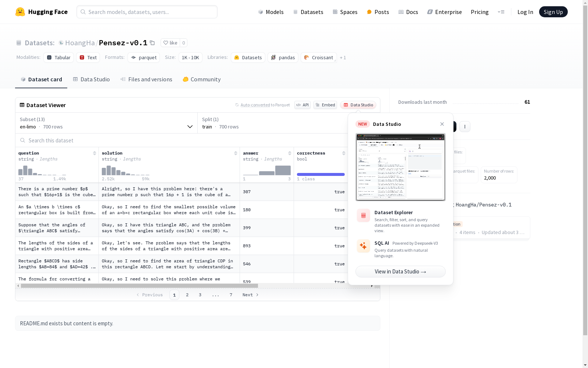The width and height of the screenshot is (588, 368).
Task: Click View in Data Studio button
Action: 400,272
